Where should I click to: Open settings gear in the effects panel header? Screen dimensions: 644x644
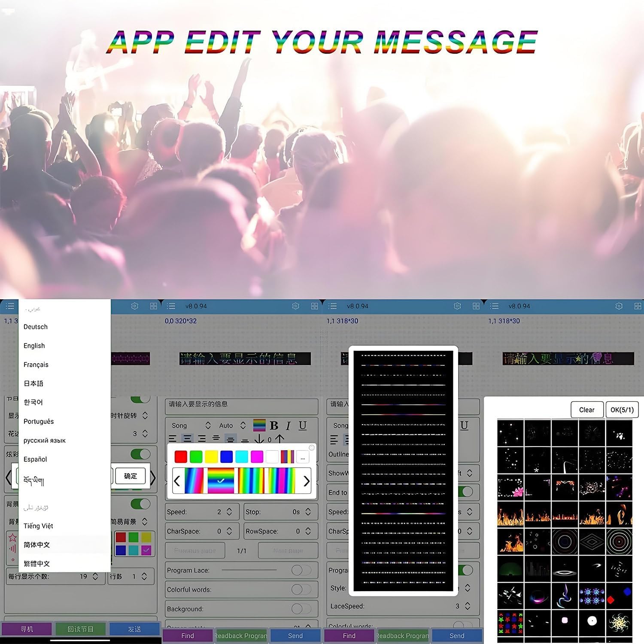click(x=619, y=306)
